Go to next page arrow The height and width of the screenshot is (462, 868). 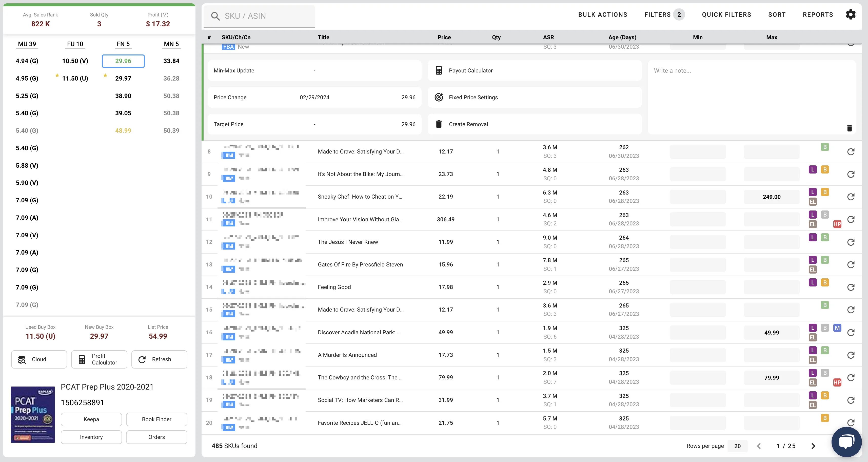click(813, 446)
